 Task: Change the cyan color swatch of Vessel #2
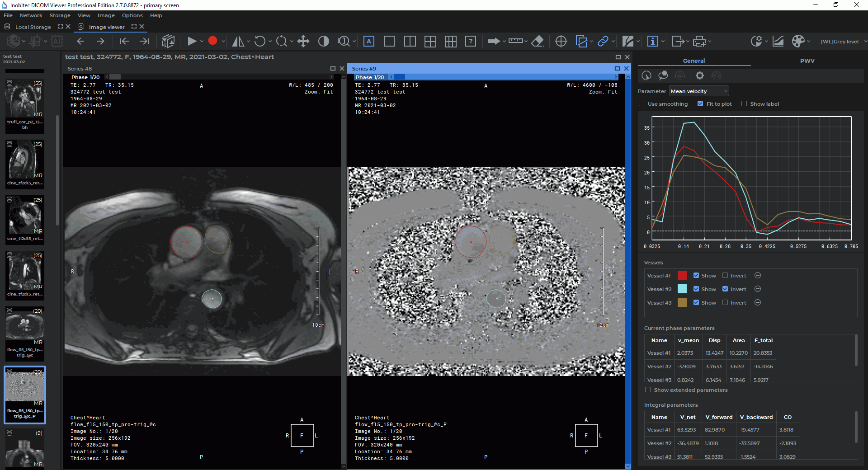682,289
